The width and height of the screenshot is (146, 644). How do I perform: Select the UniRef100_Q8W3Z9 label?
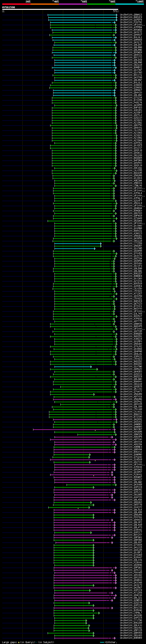(x=131, y=435)
